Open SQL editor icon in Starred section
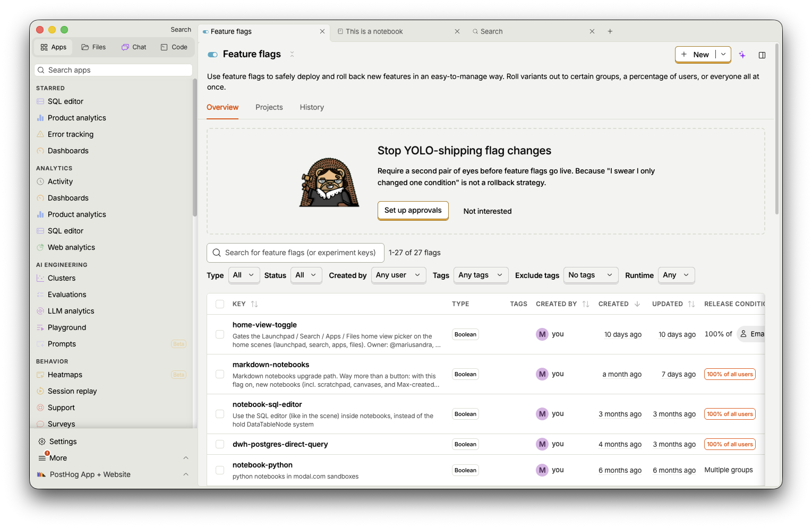This screenshot has width=812, height=528. pos(40,101)
